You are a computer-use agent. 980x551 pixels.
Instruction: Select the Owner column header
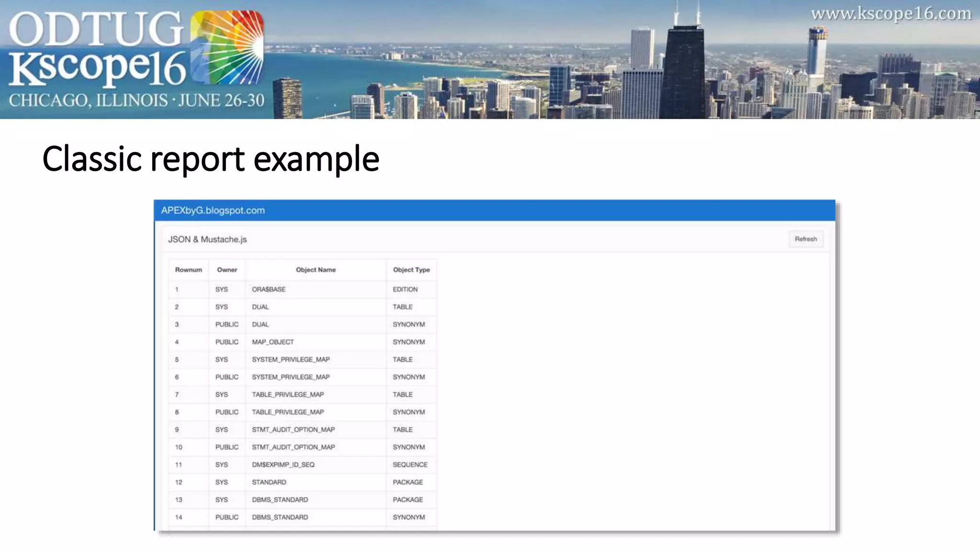point(227,270)
